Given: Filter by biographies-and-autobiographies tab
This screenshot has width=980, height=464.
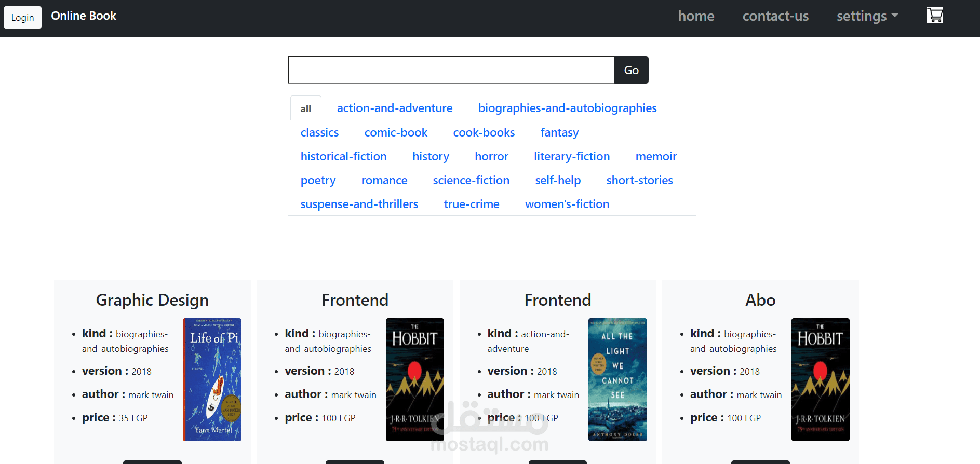Looking at the screenshot, I should point(567,108).
